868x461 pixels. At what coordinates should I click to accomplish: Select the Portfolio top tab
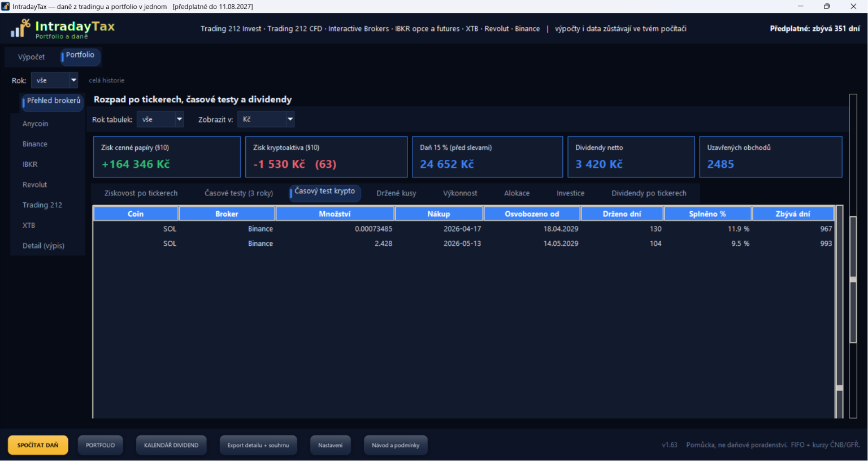tap(80, 55)
